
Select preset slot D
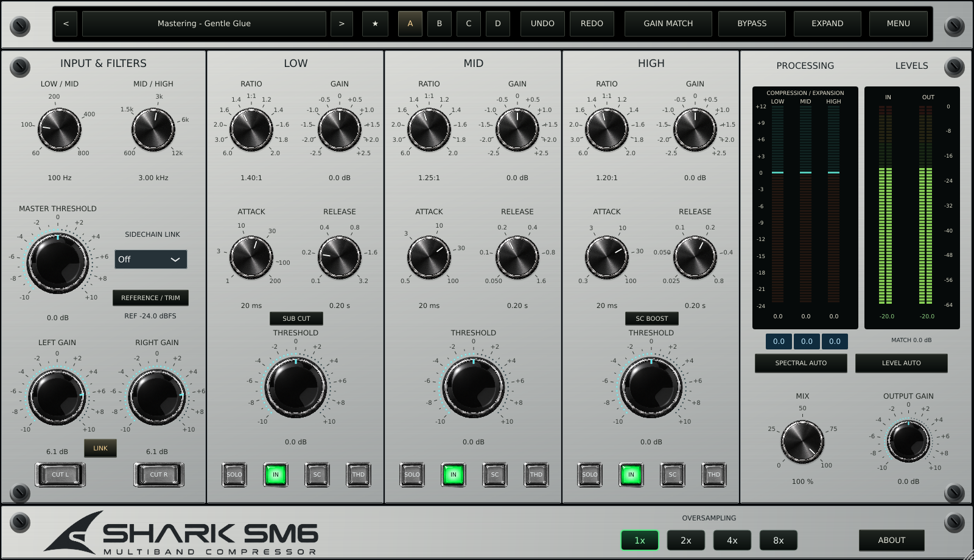pos(498,24)
